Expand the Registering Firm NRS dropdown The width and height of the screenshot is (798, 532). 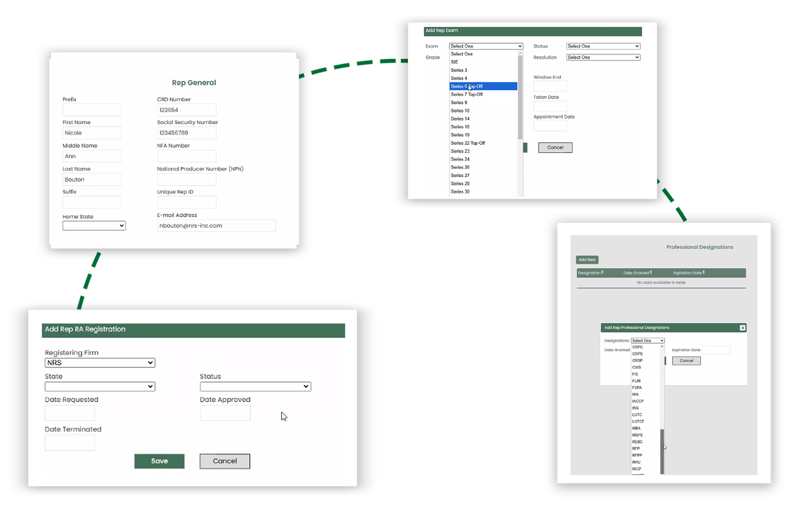[x=100, y=363]
